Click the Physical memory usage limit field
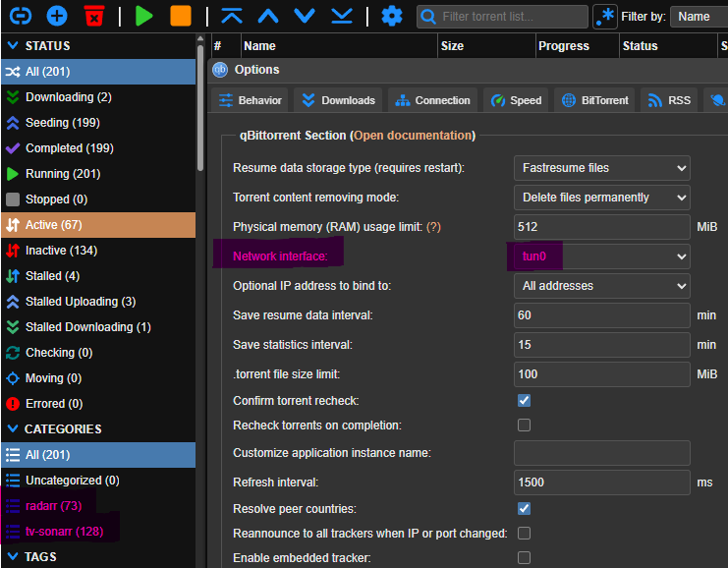 click(x=601, y=227)
